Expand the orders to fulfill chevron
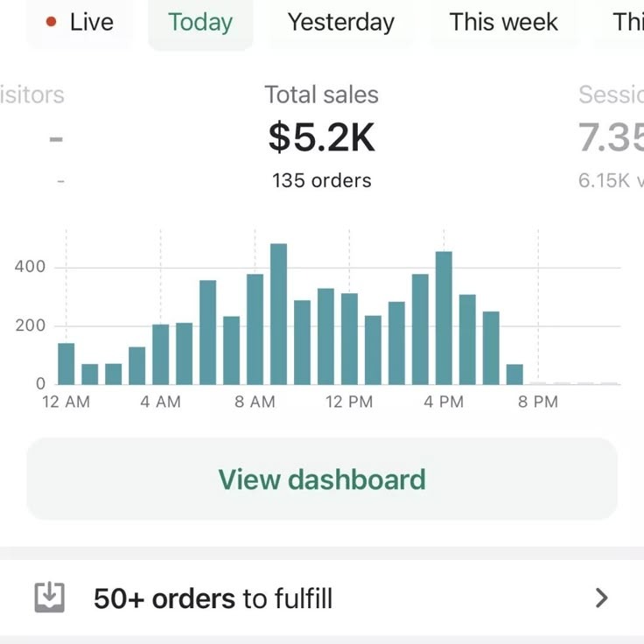 pos(601,598)
